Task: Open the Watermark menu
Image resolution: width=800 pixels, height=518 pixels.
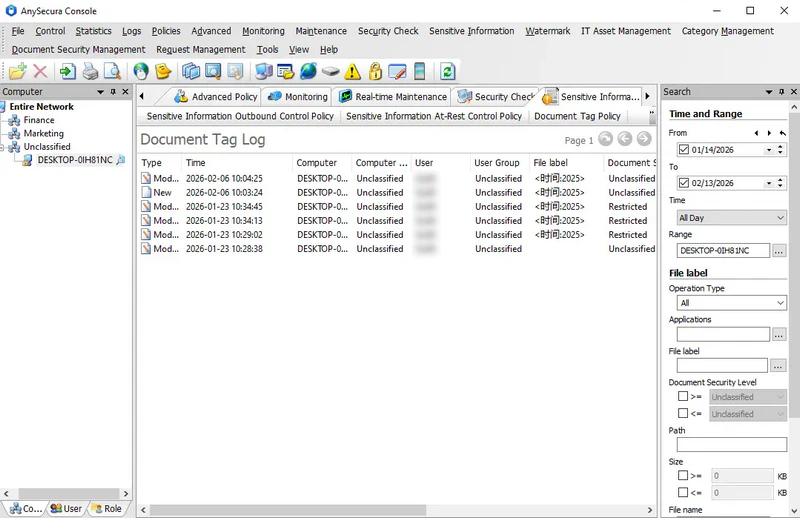Action: click(x=547, y=31)
